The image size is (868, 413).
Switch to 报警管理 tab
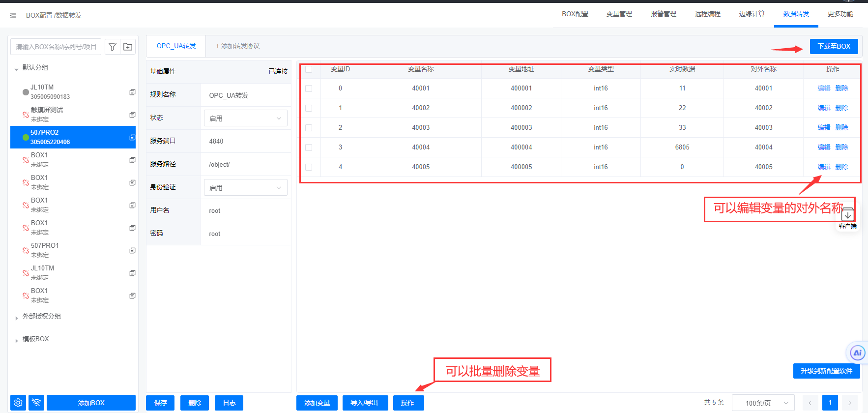(x=664, y=14)
